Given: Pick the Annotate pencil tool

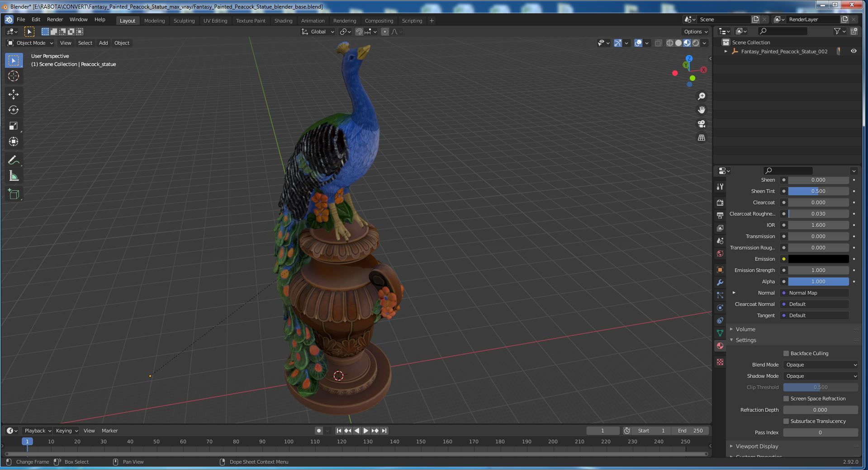Looking at the screenshot, I should 14,160.
